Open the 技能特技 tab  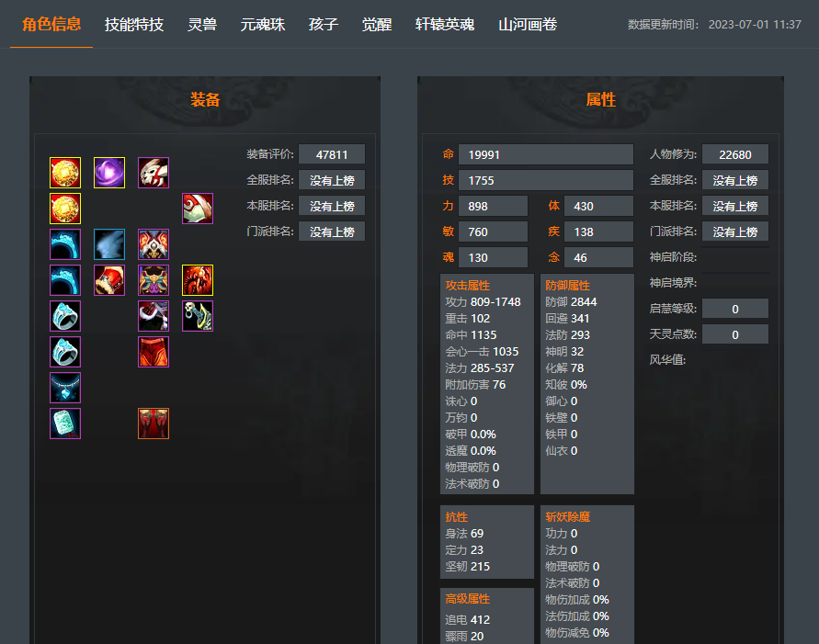pyautogui.click(x=134, y=25)
